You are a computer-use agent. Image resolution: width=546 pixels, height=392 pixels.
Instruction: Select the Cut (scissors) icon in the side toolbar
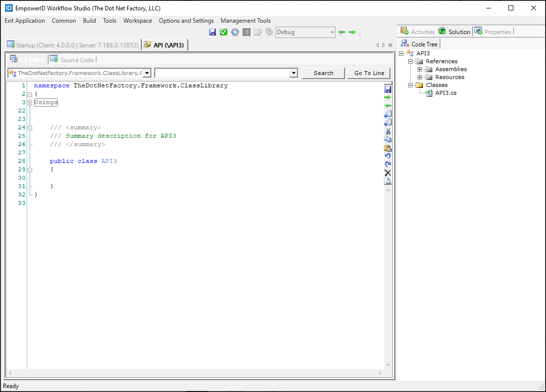[387, 131]
